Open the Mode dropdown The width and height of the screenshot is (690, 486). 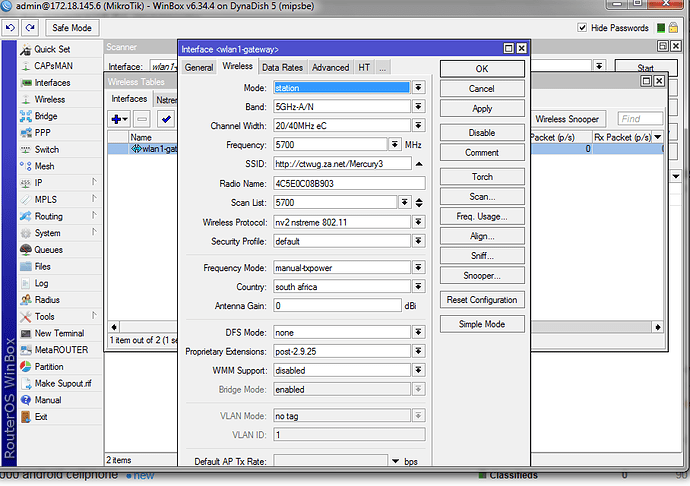point(418,87)
